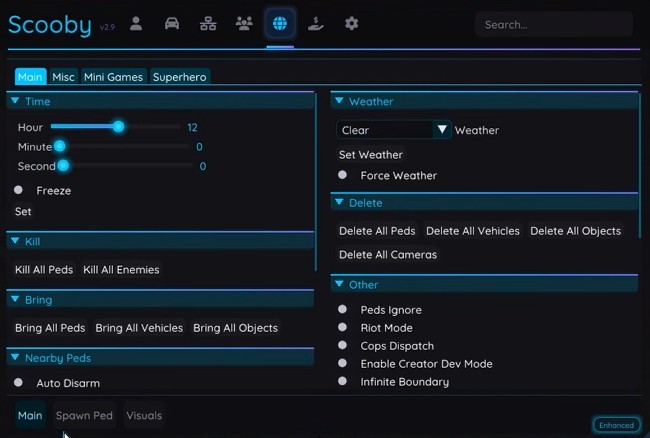Click the Search input field

(554, 25)
